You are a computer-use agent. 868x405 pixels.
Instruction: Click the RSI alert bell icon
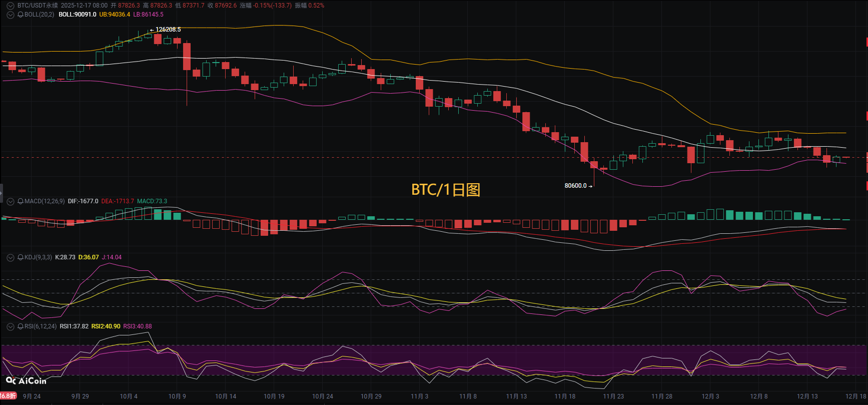21,326
